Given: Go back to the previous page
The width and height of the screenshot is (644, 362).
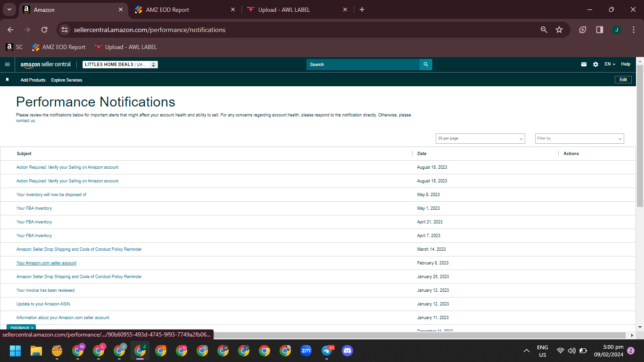Looking at the screenshot, I should tap(10, 30).
